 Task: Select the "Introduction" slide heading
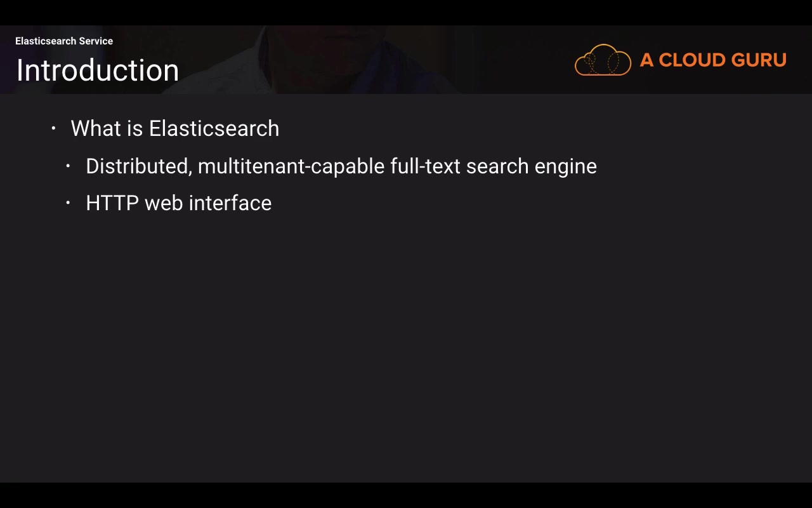point(98,70)
